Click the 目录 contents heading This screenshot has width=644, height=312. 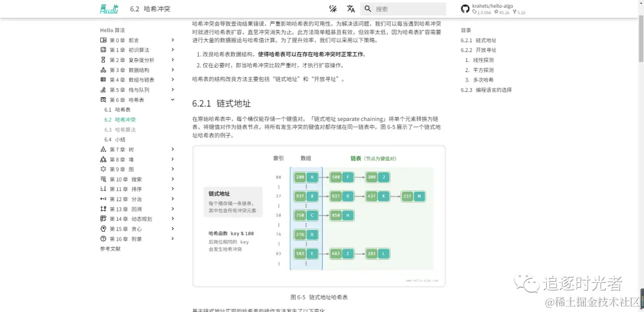click(x=466, y=30)
